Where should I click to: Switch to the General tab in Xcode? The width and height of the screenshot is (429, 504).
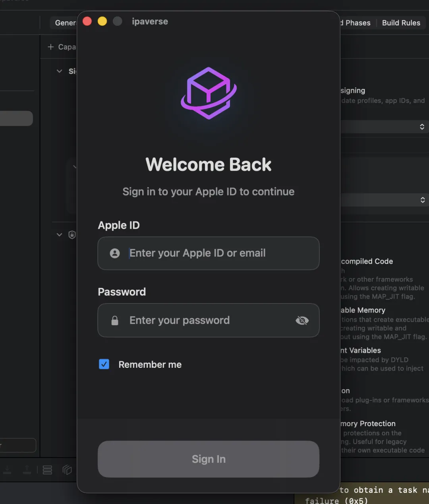[65, 23]
